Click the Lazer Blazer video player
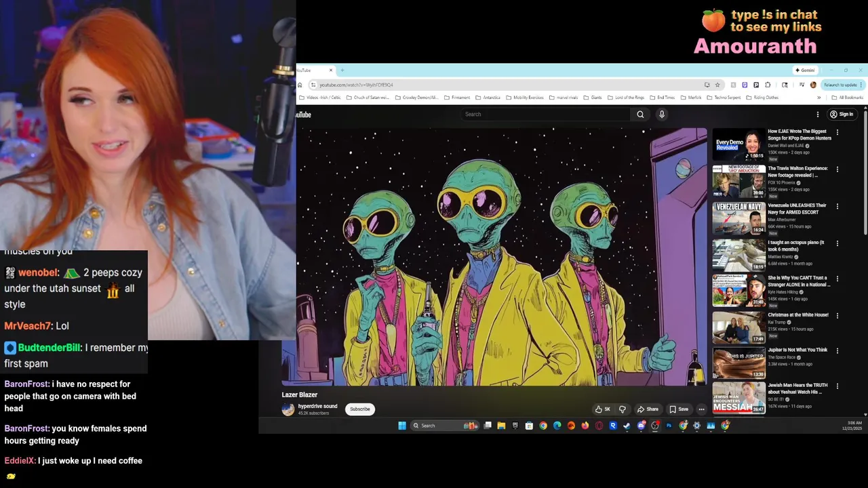 pos(494,257)
